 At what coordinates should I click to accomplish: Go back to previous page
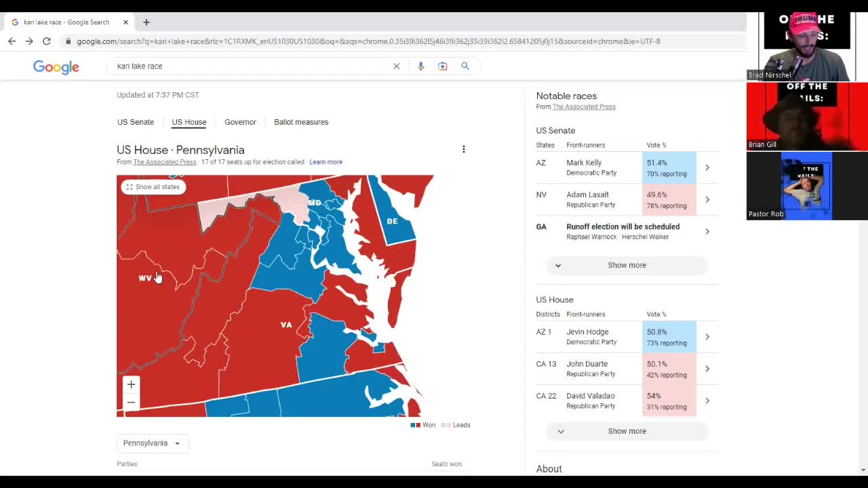coord(12,41)
